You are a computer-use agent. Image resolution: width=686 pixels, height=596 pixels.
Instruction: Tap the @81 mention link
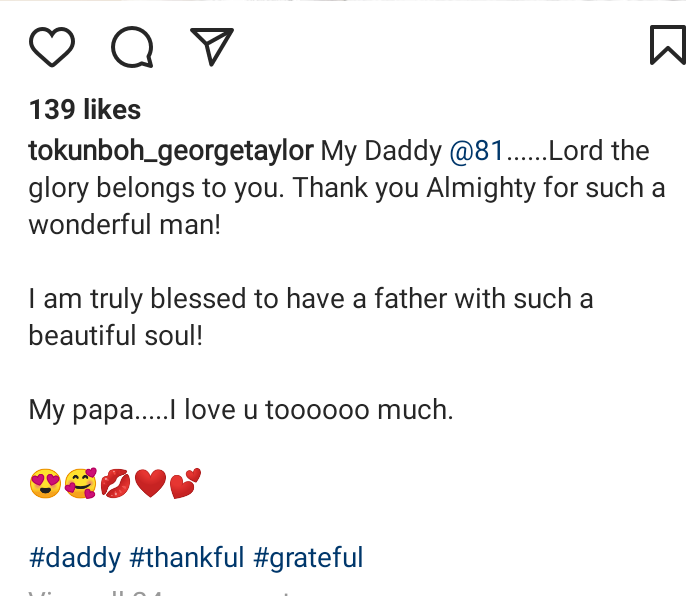coord(476,151)
